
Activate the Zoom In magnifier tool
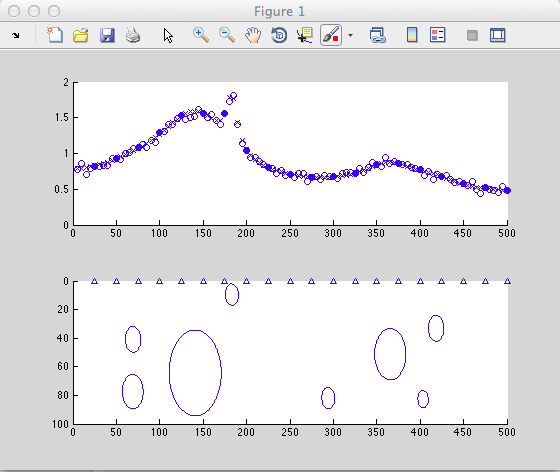click(x=201, y=35)
